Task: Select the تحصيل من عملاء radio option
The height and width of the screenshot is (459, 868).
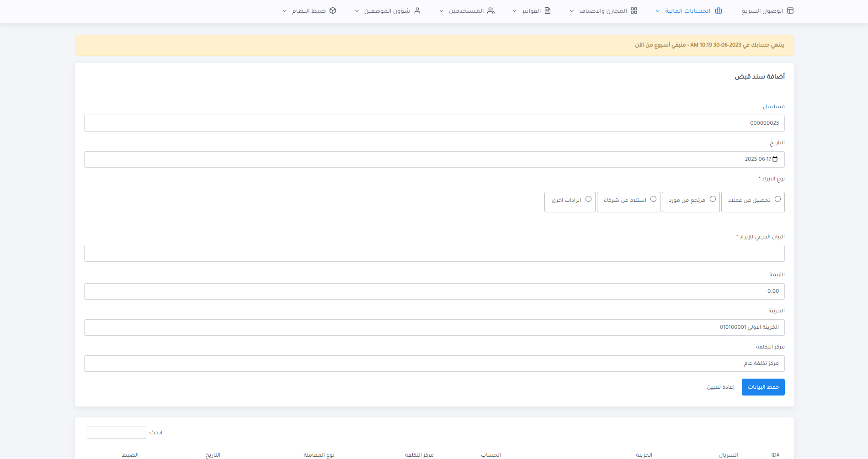Action: 777,199
